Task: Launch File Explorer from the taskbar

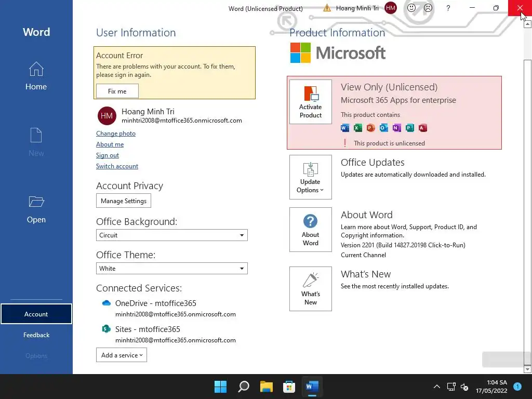Action: (x=267, y=387)
